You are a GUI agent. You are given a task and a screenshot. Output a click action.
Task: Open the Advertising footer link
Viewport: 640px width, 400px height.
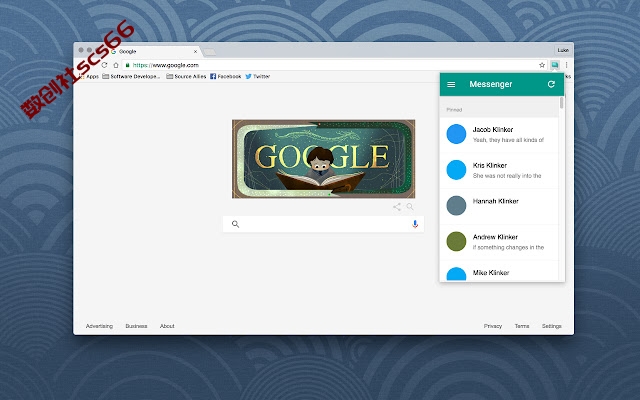point(99,326)
